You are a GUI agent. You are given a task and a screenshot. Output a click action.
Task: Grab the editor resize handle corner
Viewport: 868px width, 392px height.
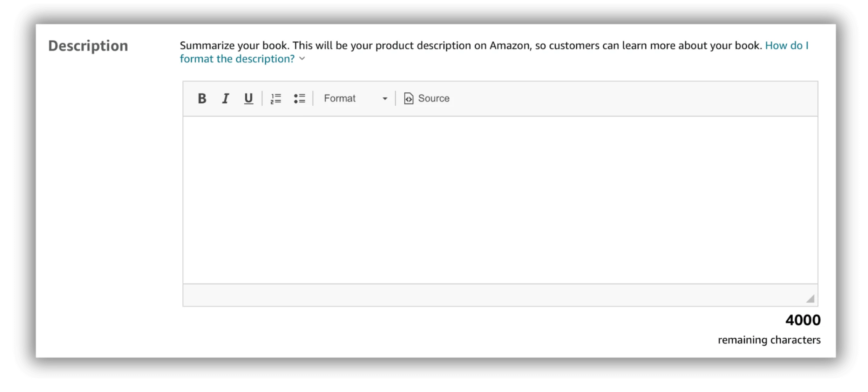[x=810, y=298]
